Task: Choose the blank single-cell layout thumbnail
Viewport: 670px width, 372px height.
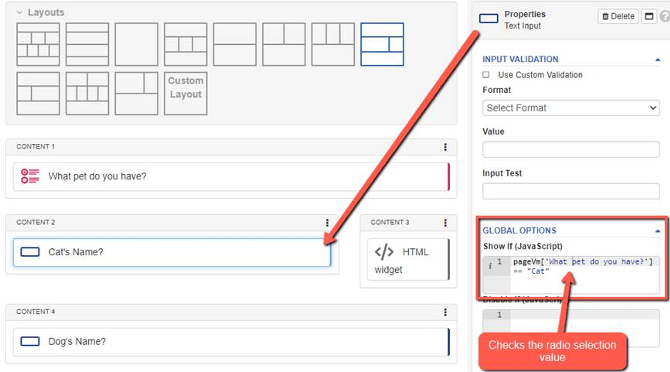Action: pyautogui.click(x=136, y=44)
